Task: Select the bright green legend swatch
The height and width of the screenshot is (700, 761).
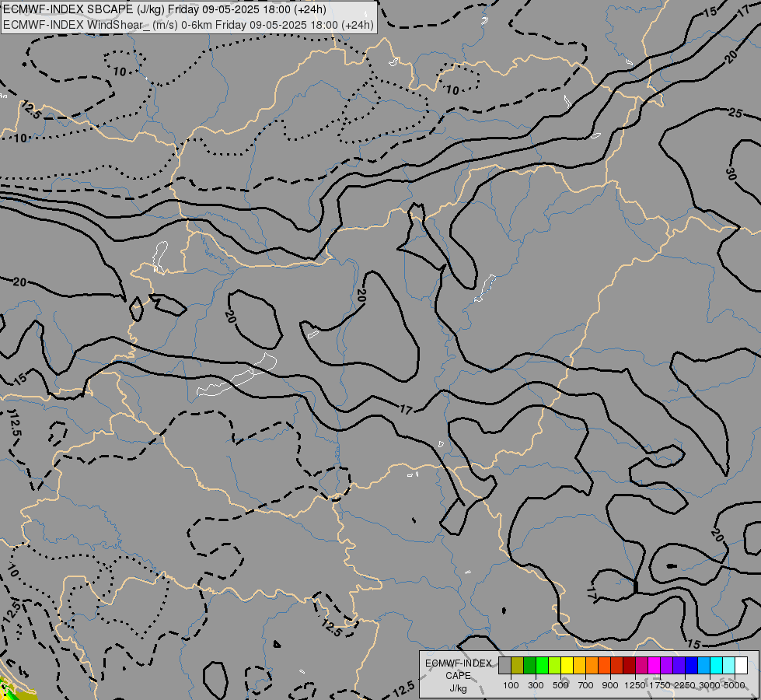Action: [542, 665]
